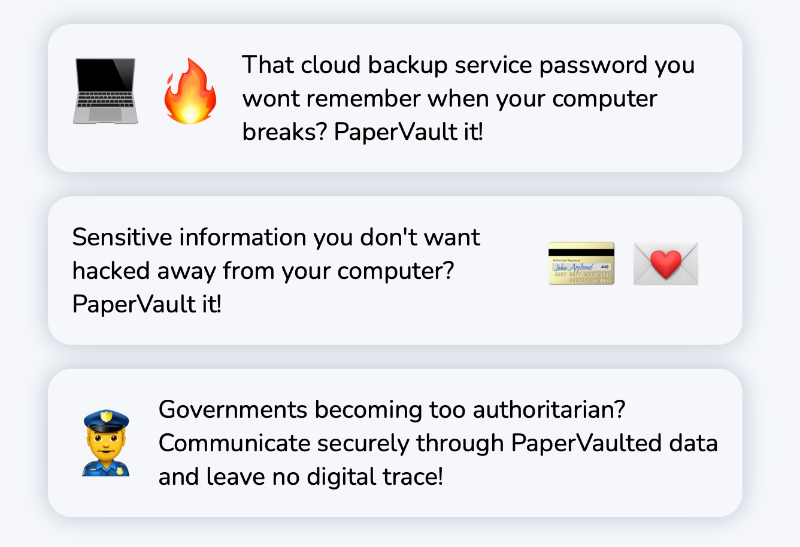This screenshot has height=547, width=800.
Task: Click 'Governments becoming too authoritarian?' heading text
Action: click(392, 410)
